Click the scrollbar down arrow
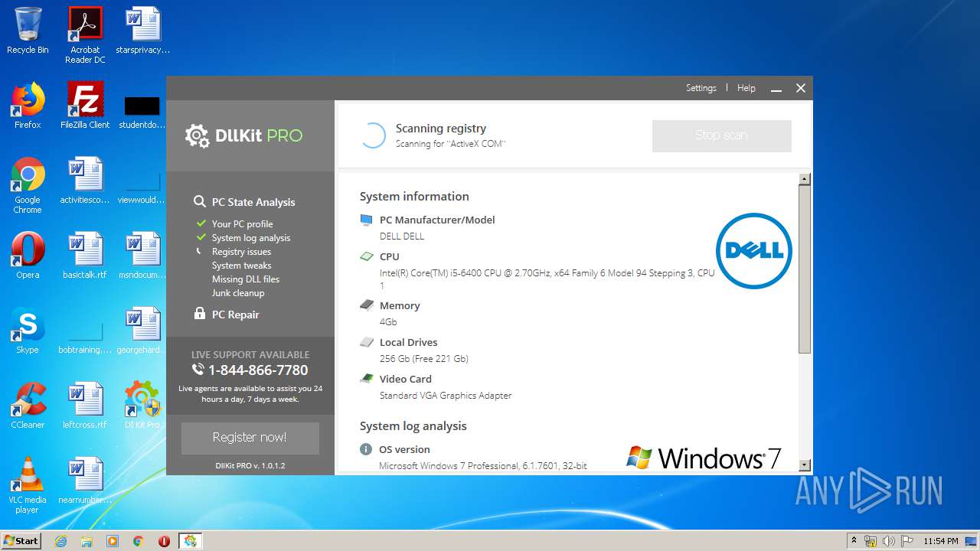The height and width of the screenshot is (551, 980). coord(804,465)
